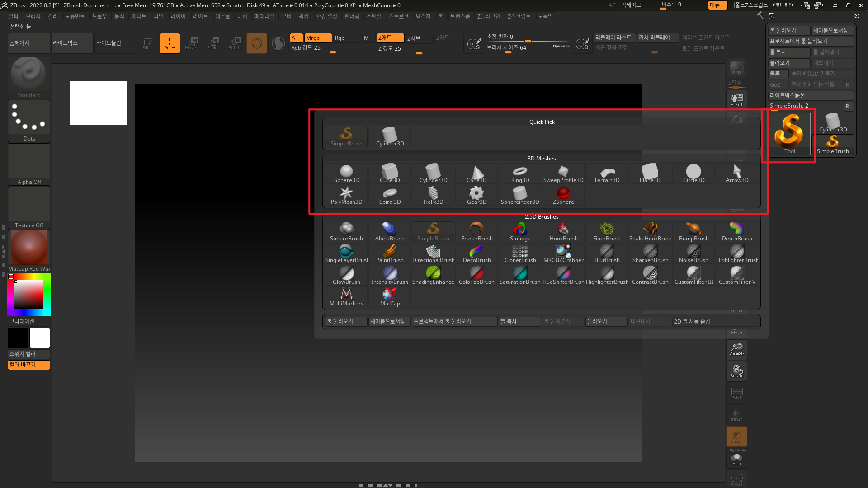Click 홈페이지 button
Viewport: 868px width, 488px height.
click(x=29, y=43)
